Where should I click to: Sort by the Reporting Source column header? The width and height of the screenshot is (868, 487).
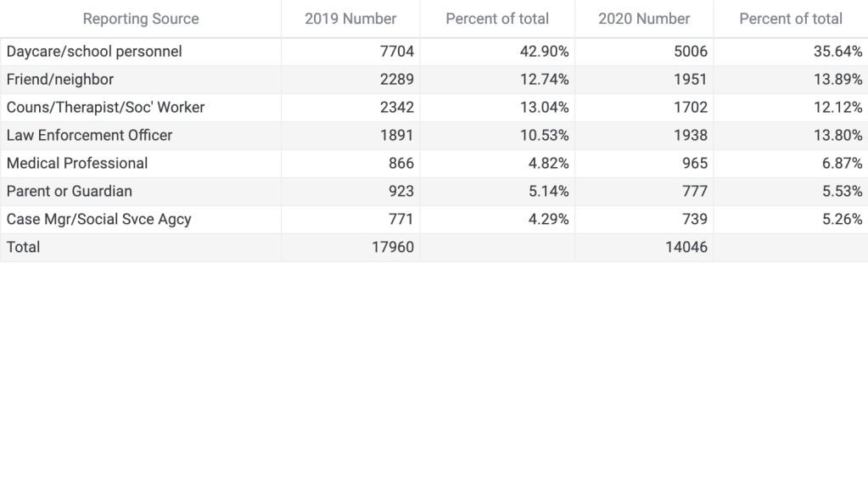point(141,19)
